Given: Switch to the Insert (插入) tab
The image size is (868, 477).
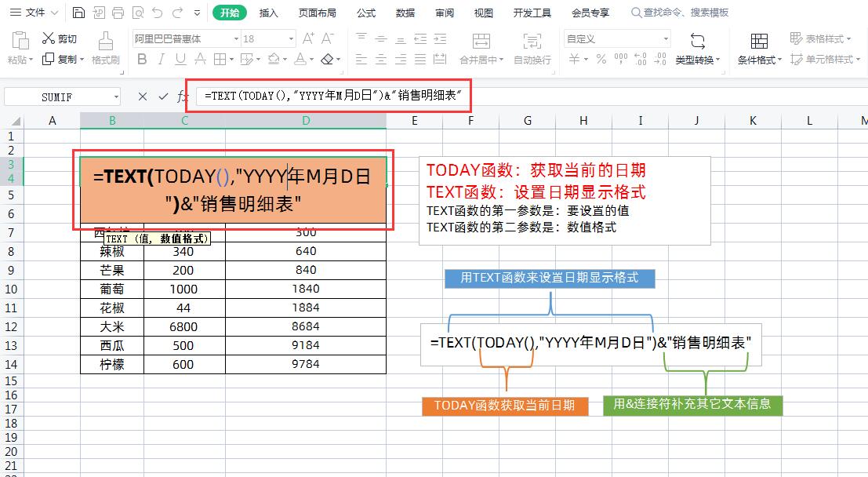Looking at the screenshot, I should [268, 13].
